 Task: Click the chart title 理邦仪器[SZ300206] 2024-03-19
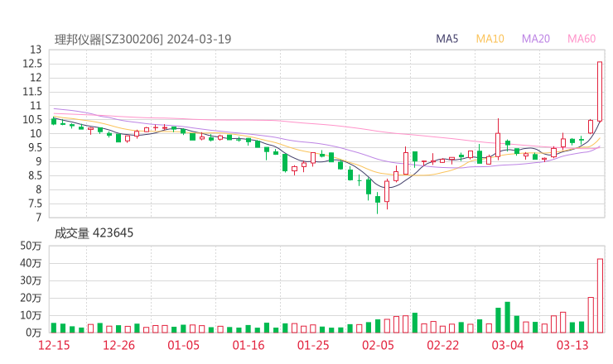(142, 39)
